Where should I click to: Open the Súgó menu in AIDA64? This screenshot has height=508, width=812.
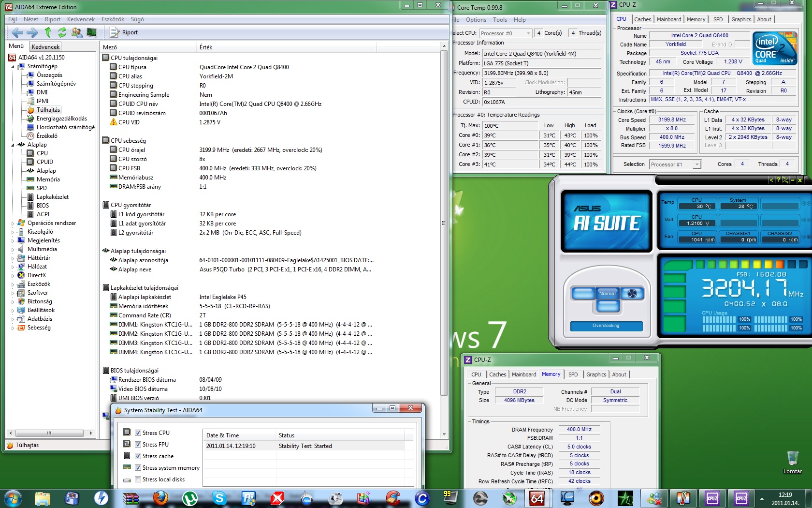click(137, 19)
